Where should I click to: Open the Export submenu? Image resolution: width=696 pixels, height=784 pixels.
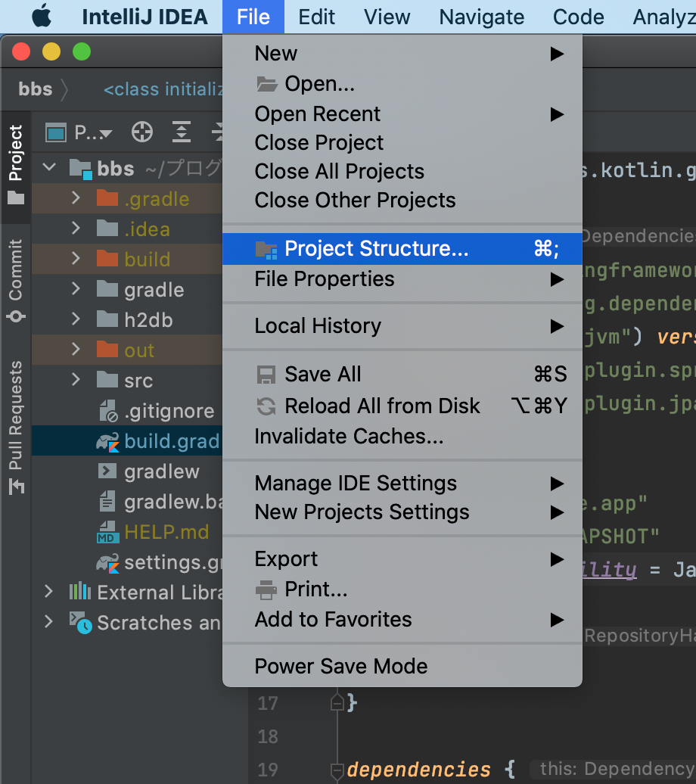pyautogui.click(x=402, y=559)
